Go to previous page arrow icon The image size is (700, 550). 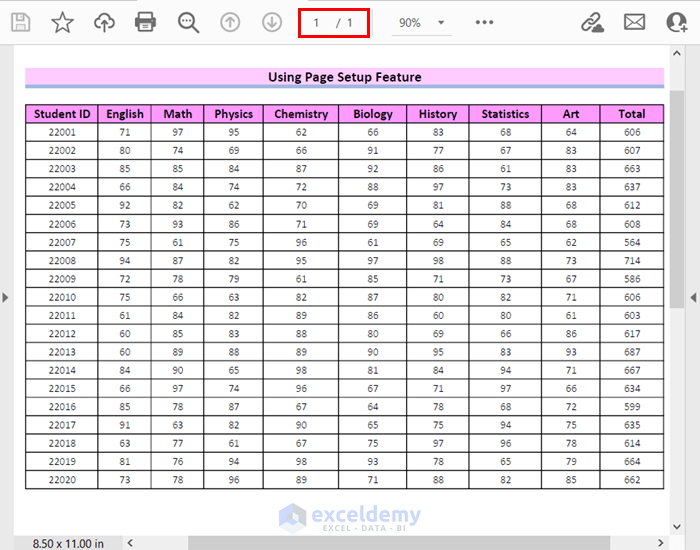pyautogui.click(x=230, y=22)
